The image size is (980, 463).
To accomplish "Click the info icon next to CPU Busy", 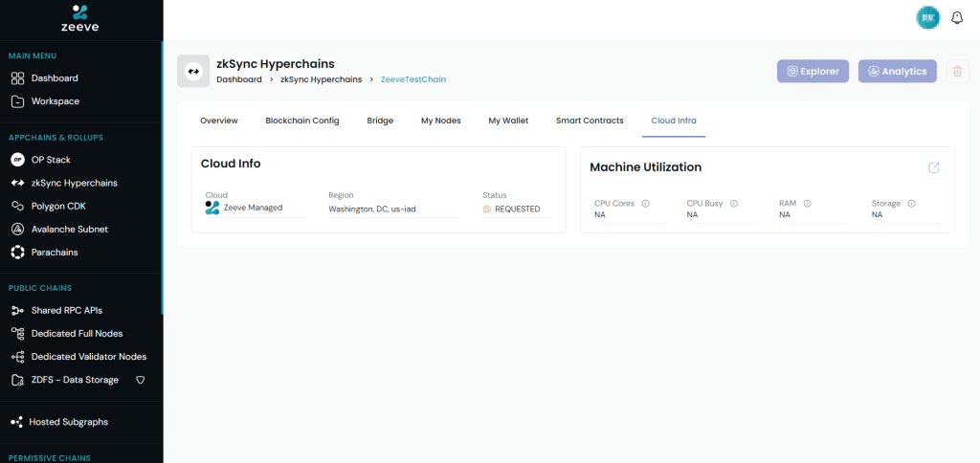I will point(734,204).
